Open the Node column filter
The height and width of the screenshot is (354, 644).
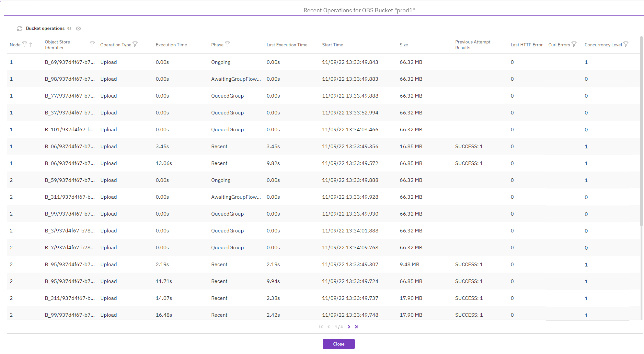pyautogui.click(x=25, y=44)
